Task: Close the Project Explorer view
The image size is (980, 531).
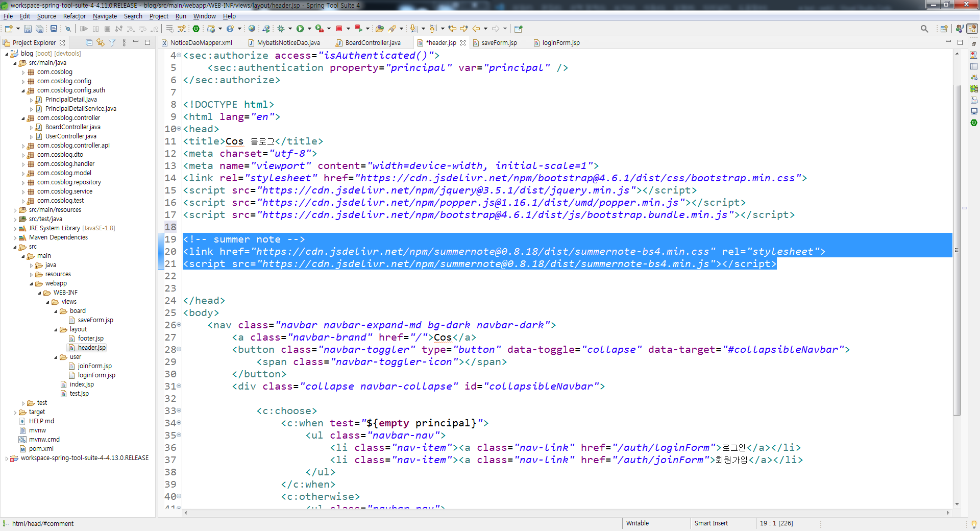Action: [62, 43]
